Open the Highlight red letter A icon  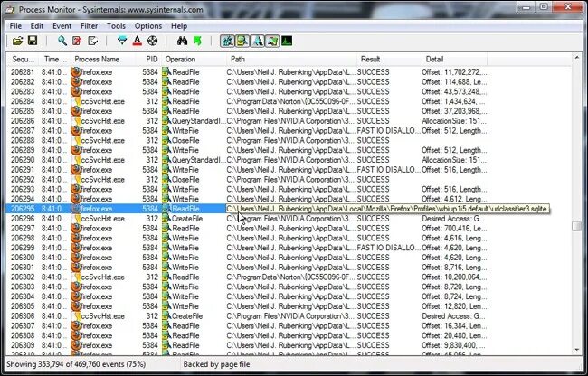pos(138,41)
